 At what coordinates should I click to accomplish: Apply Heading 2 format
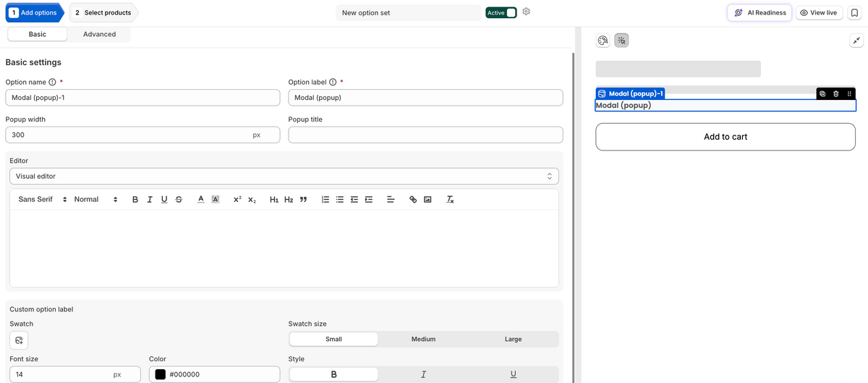(289, 199)
